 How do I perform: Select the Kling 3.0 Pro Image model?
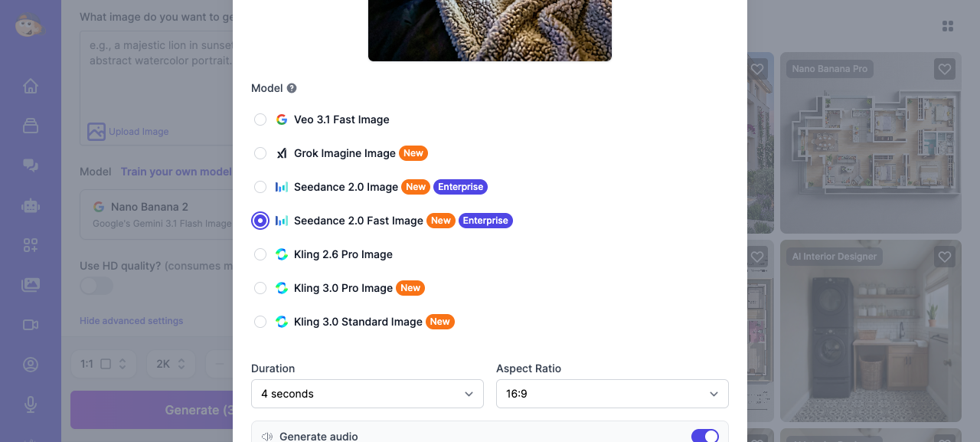[260, 288]
